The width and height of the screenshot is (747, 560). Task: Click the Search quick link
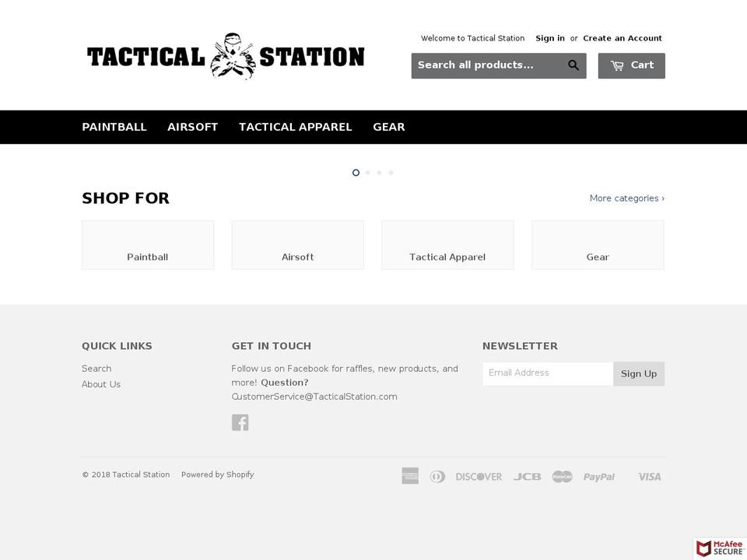point(96,369)
